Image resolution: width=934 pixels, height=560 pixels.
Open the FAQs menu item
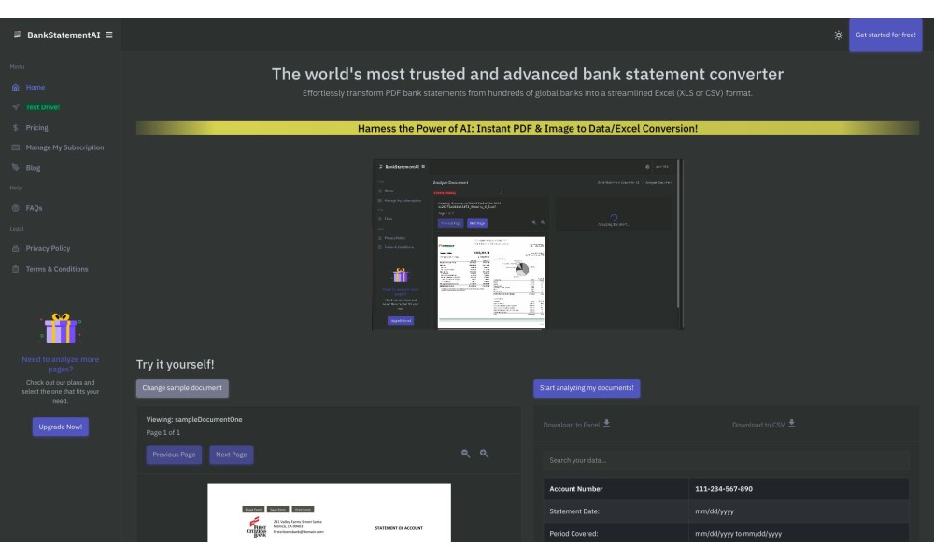[x=34, y=208]
